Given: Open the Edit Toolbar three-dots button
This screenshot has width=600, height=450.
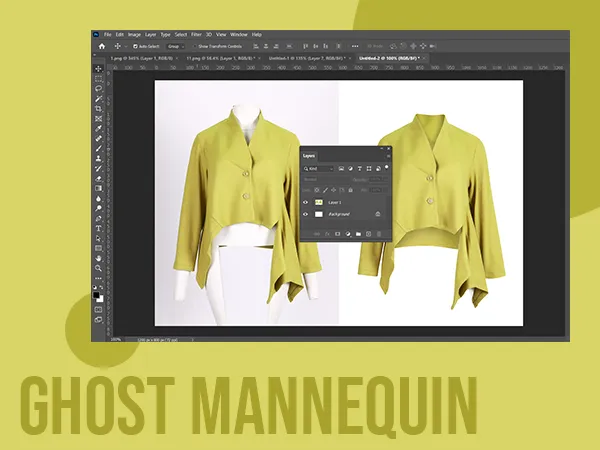Looking at the screenshot, I should [98, 278].
